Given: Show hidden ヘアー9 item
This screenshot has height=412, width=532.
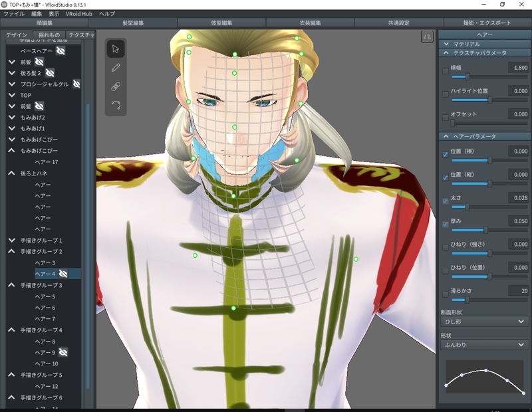Looking at the screenshot, I should 63,353.
